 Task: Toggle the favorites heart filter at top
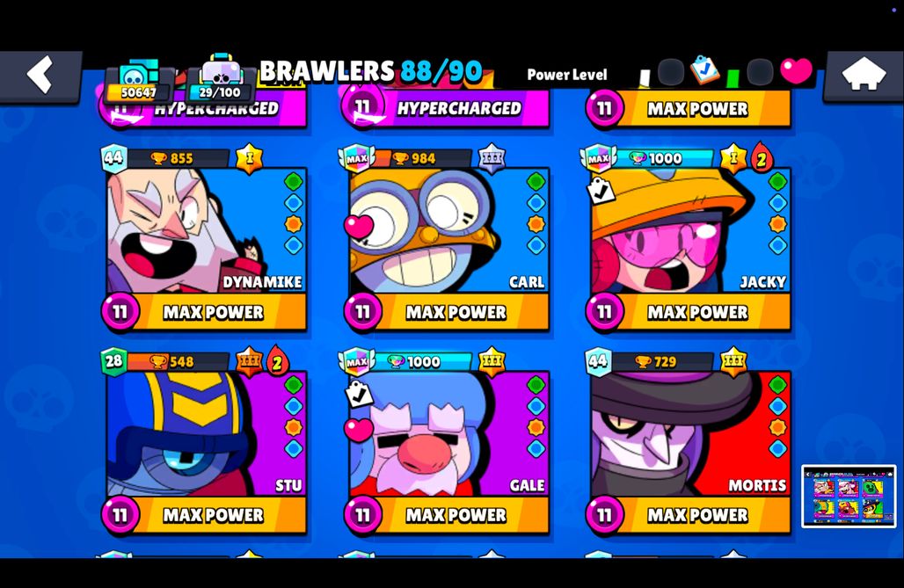point(796,71)
